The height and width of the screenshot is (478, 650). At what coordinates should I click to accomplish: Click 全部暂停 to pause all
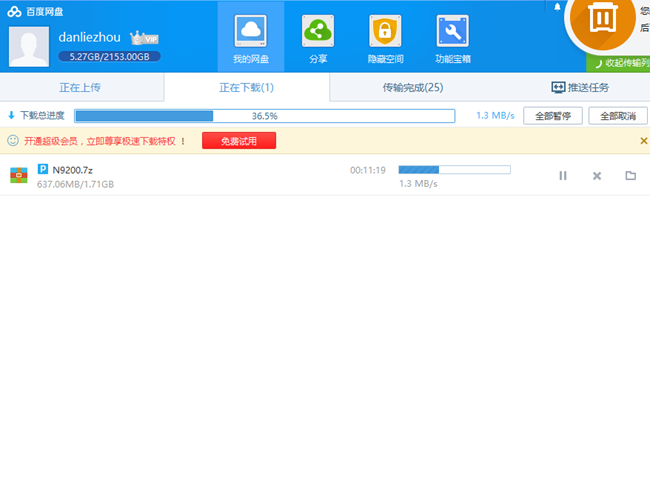[553, 116]
